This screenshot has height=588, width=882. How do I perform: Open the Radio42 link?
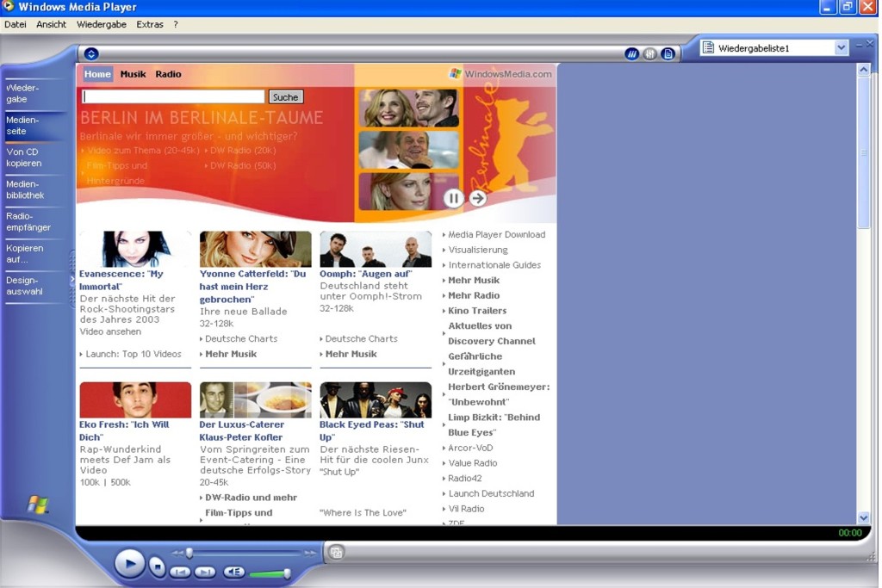464,478
